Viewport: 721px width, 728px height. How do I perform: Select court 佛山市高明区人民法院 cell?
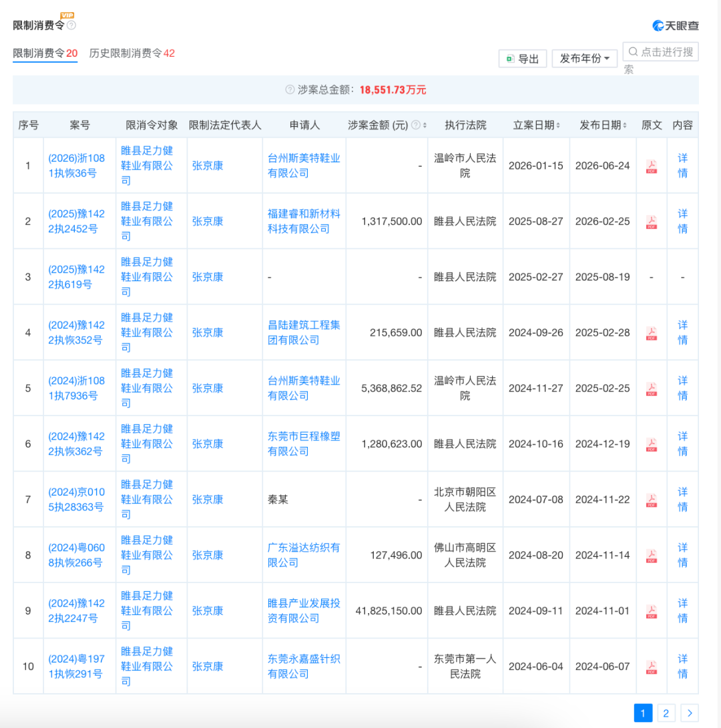[x=465, y=555]
